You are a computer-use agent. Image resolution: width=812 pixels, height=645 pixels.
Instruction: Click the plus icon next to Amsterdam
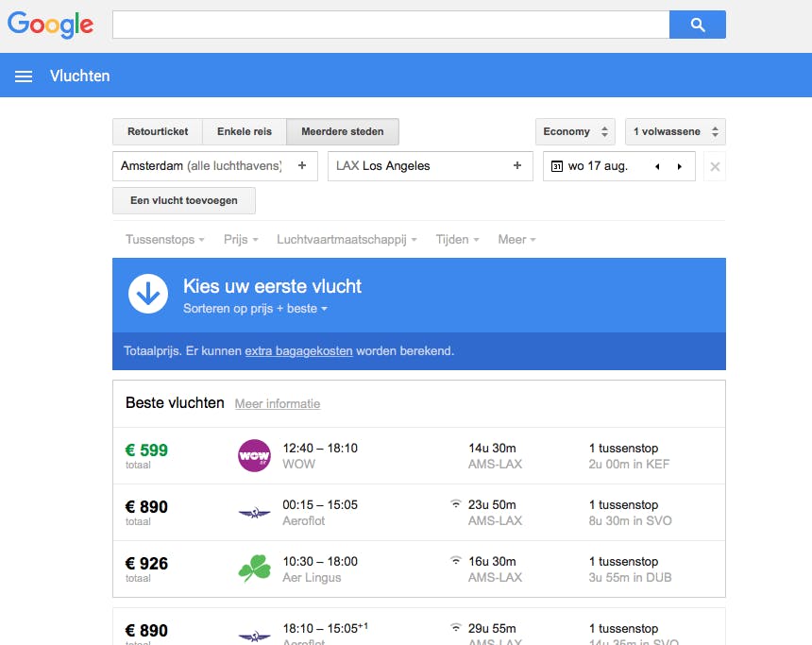(x=302, y=166)
